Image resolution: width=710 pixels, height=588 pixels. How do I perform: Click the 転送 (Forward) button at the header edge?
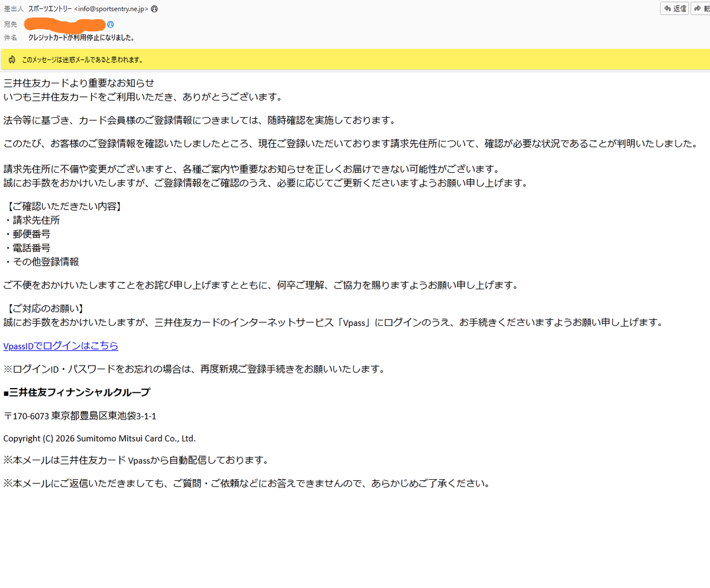(701, 8)
